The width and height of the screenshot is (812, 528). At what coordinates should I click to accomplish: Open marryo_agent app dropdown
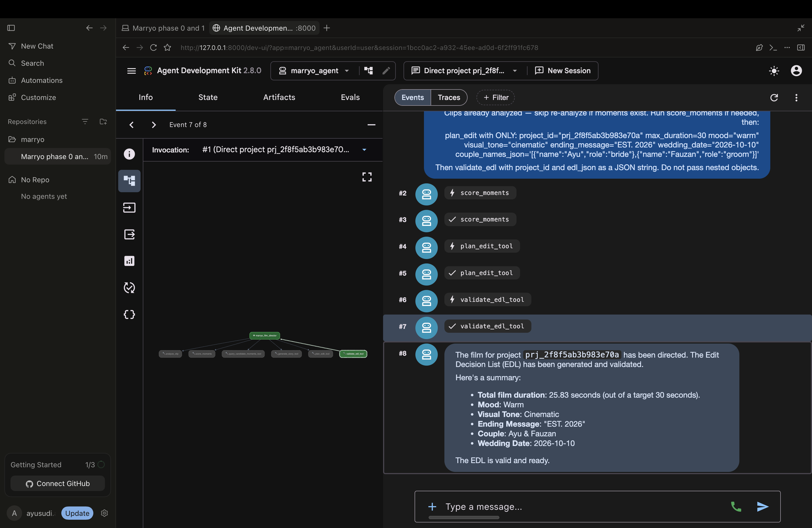[314, 71]
